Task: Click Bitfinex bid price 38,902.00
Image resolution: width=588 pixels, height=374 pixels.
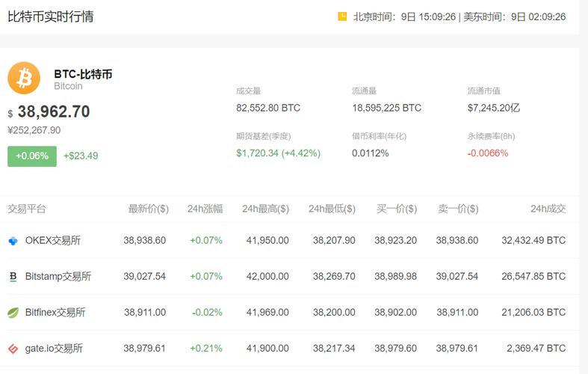Action: [396, 313]
